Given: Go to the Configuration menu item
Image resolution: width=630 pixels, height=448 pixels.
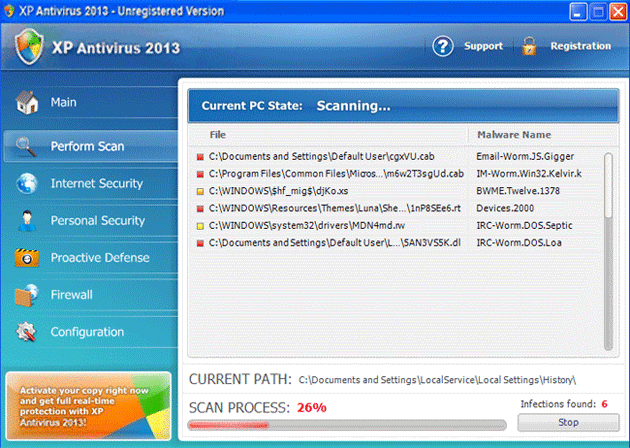Looking at the screenshot, I should [x=87, y=332].
